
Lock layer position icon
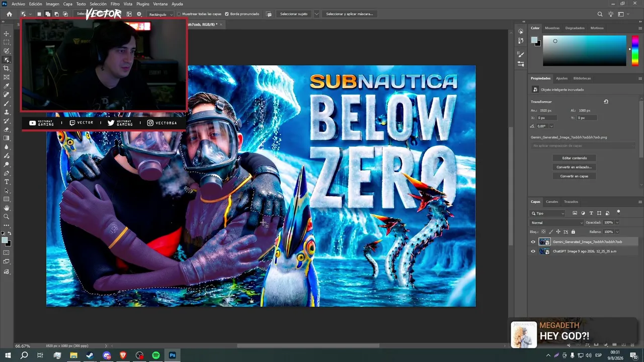558,232
